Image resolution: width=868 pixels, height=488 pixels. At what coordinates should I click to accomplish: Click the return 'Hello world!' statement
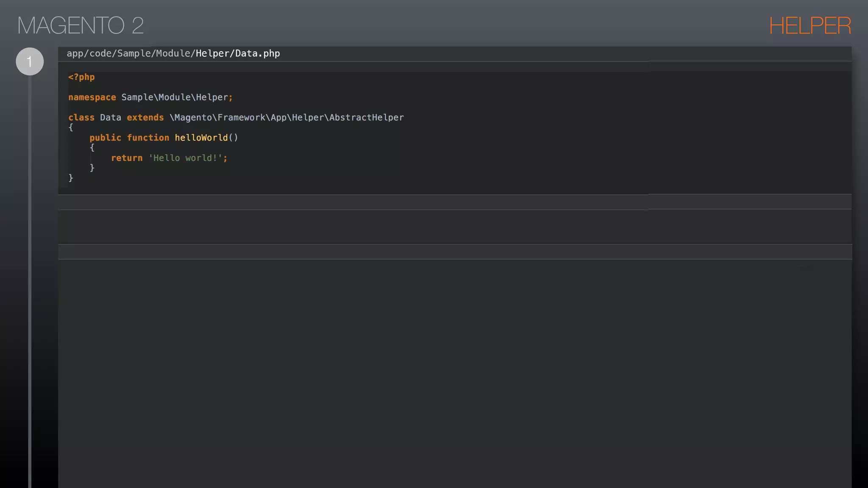169,158
